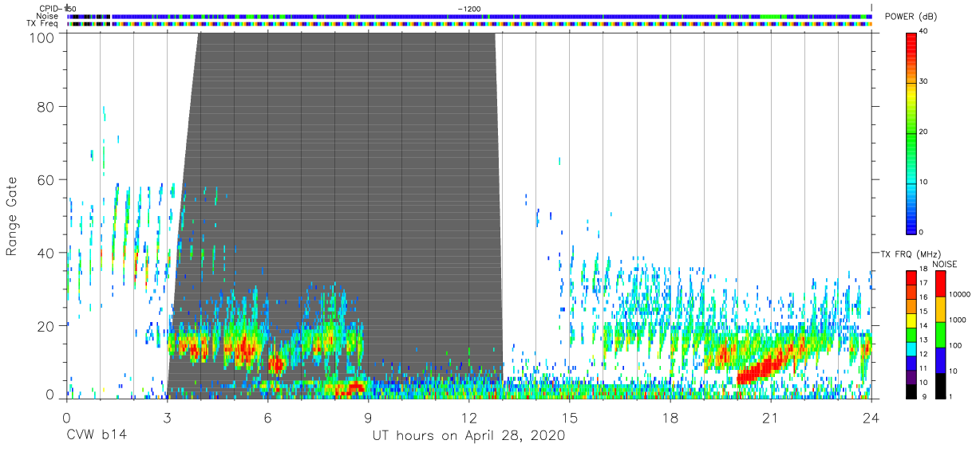Click the '-1200' CPID value
The height and width of the screenshot is (452, 980).
point(469,8)
